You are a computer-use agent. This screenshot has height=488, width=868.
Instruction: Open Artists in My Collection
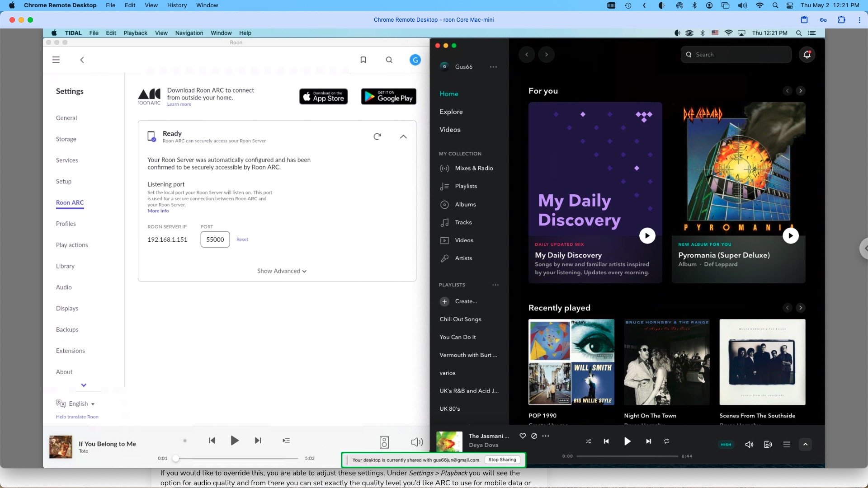[x=456, y=258]
